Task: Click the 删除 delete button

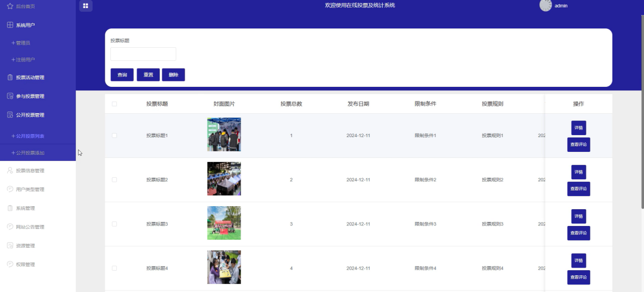Action: [173, 75]
